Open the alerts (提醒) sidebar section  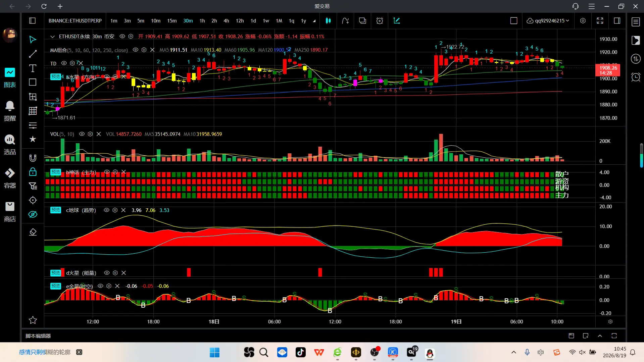(x=10, y=111)
